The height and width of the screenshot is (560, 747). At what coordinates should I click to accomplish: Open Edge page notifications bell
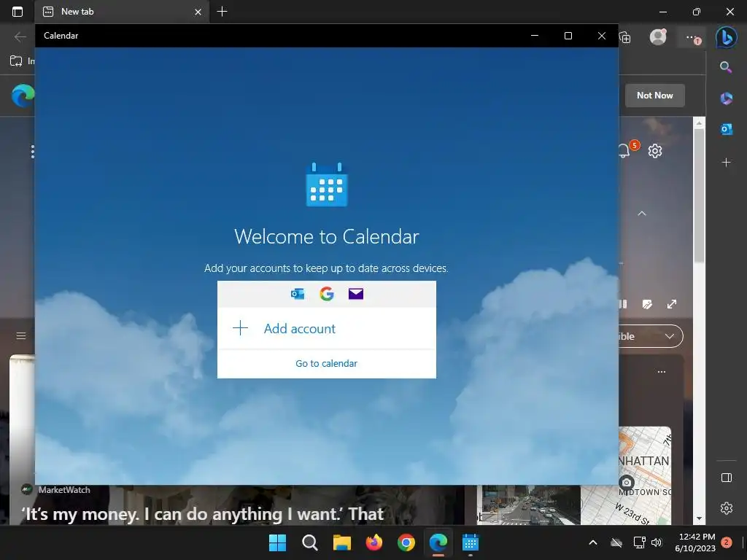(625, 150)
